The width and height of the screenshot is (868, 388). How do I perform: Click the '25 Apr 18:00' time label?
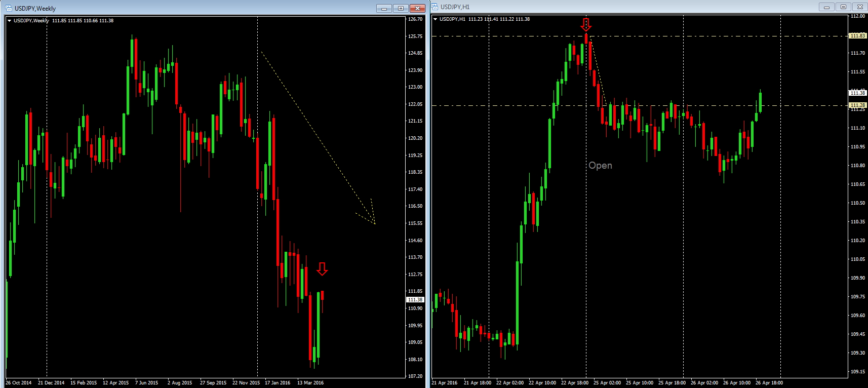coord(672,383)
